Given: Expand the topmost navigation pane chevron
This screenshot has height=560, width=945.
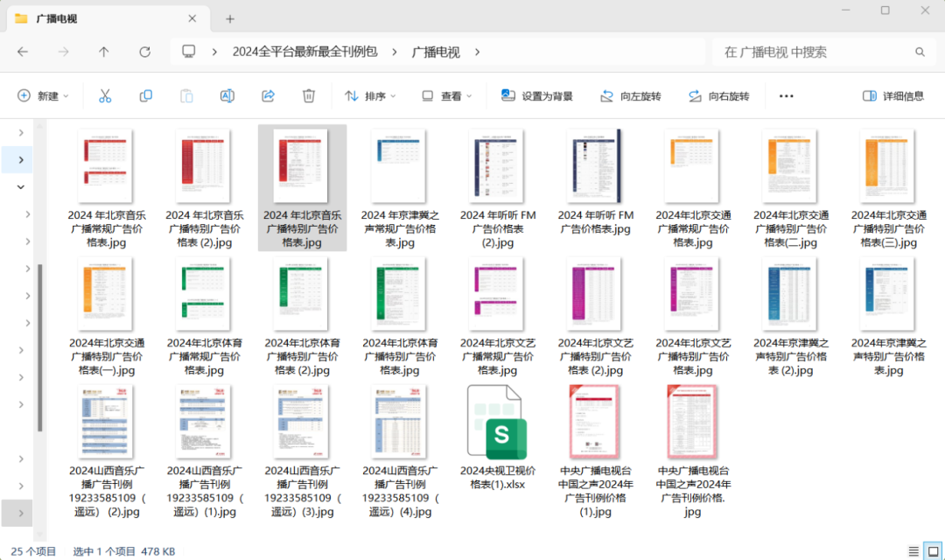Looking at the screenshot, I should pos(20,133).
